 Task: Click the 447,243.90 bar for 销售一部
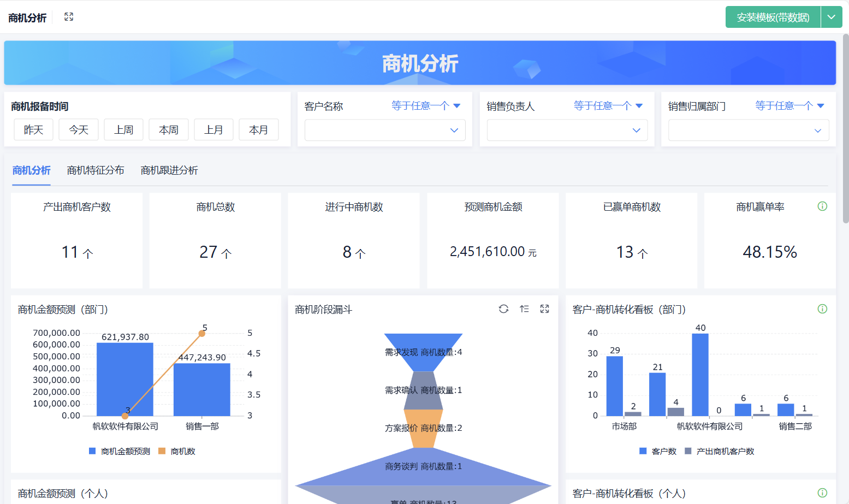(202, 389)
